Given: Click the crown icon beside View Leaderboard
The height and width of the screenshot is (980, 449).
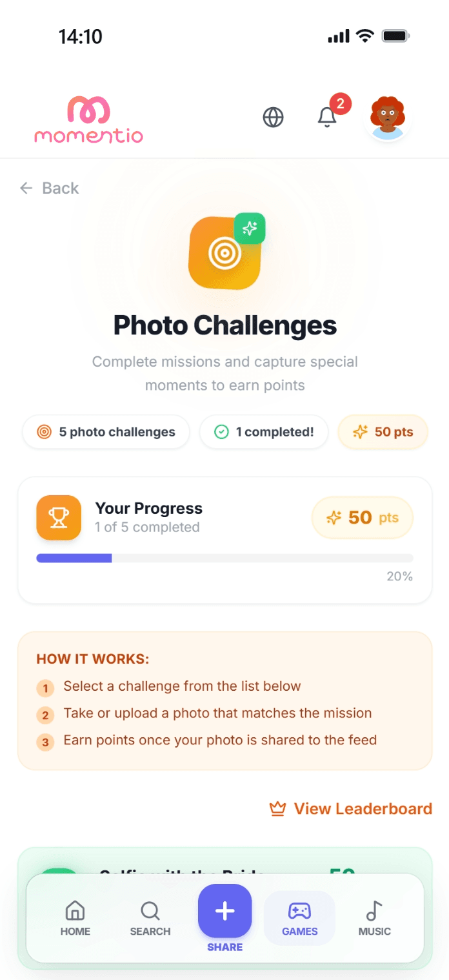Looking at the screenshot, I should (277, 809).
